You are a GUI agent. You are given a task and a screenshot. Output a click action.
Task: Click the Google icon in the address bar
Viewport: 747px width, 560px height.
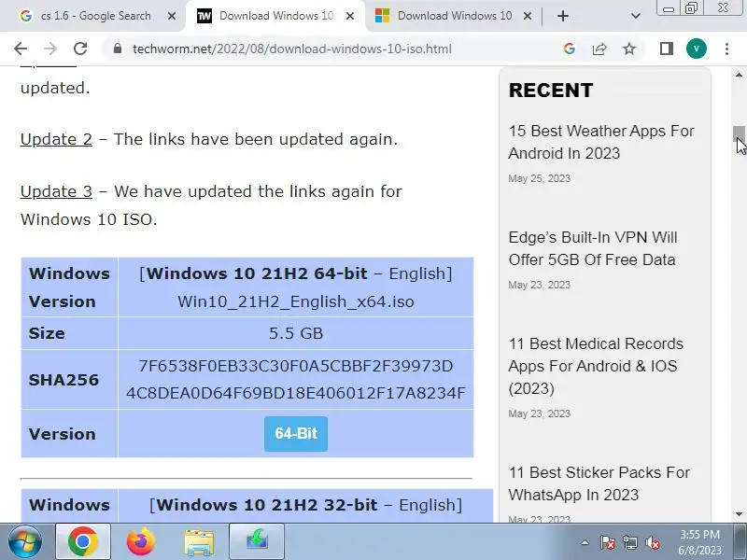click(x=569, y=49)
